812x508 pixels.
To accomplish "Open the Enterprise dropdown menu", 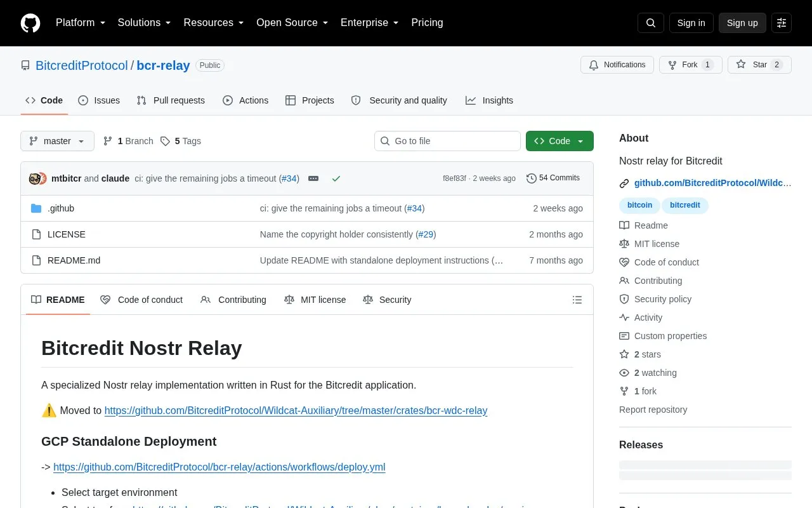I will click(370, 23).
